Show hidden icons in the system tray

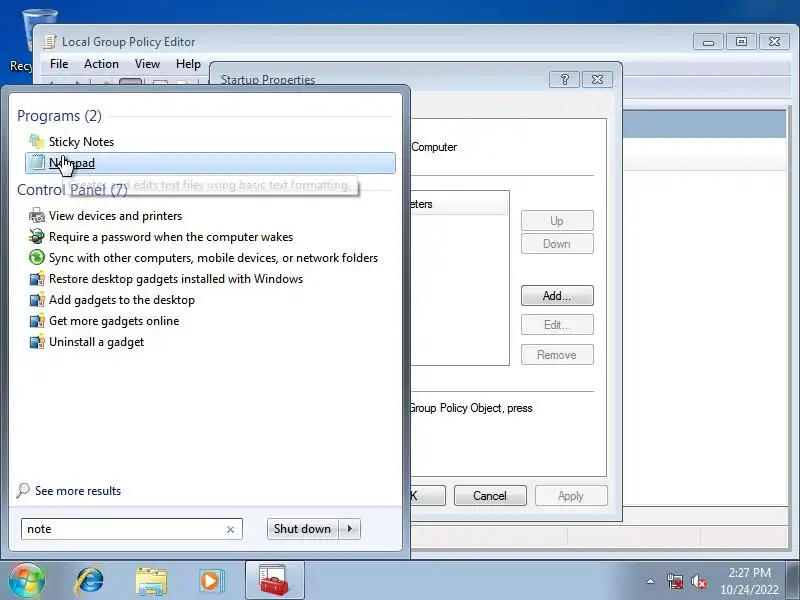[651, 581]
